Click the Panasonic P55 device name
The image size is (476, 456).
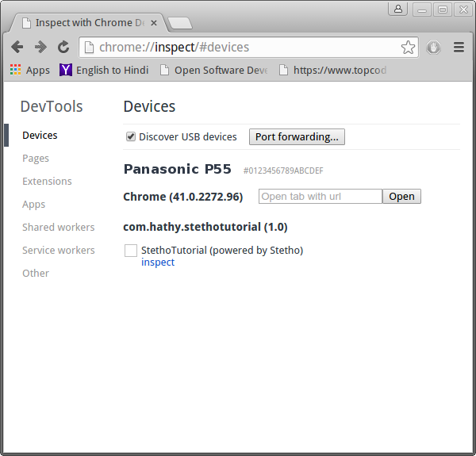[177, 169]
